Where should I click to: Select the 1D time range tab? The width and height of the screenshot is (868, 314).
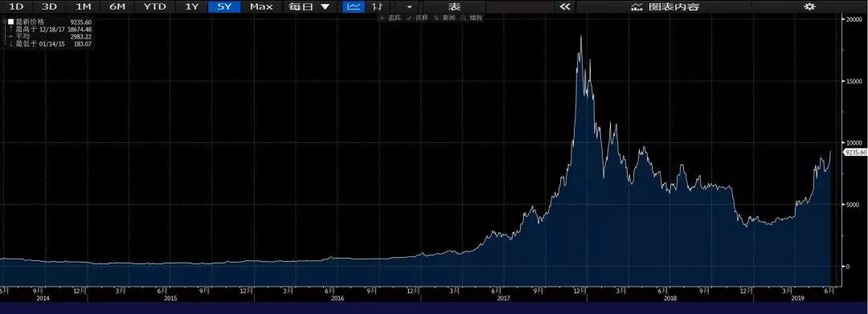point(17,6)
